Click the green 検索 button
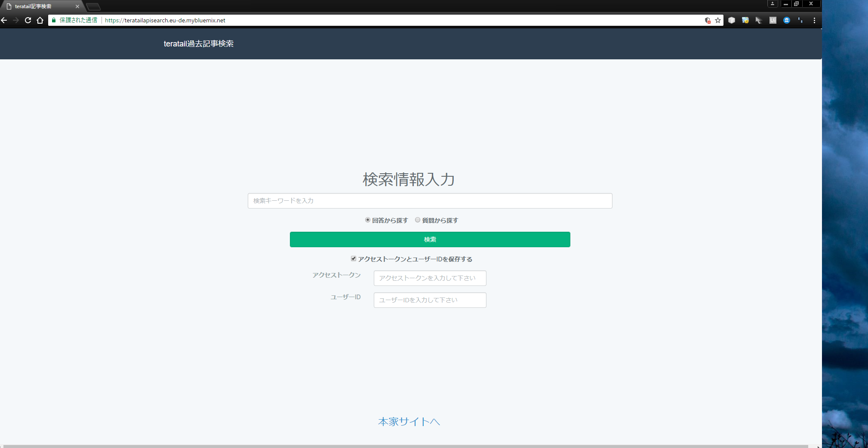This screenshot has width=868, height=448. click(x=430, y=239)
